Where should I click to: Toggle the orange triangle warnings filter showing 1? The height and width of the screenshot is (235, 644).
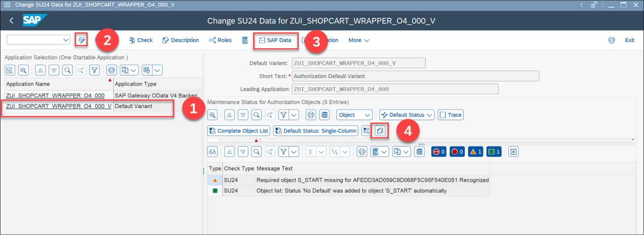(475, 152)
